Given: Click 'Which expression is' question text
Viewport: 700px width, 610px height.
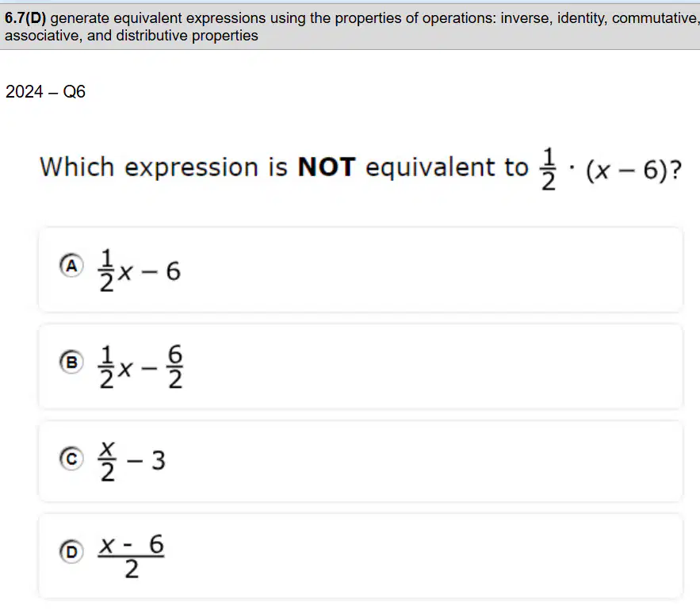Looking at the screenshot, I should coord(163,167).
